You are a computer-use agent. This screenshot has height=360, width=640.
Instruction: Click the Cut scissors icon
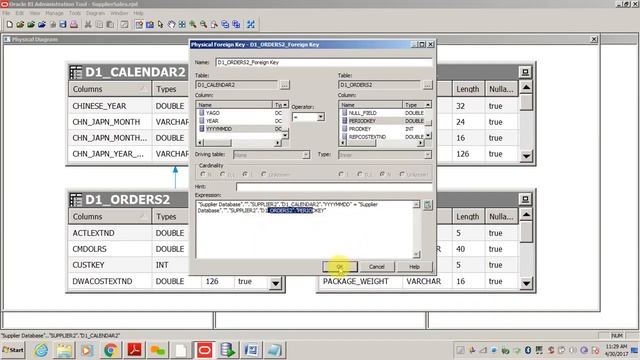pos(88,24)
